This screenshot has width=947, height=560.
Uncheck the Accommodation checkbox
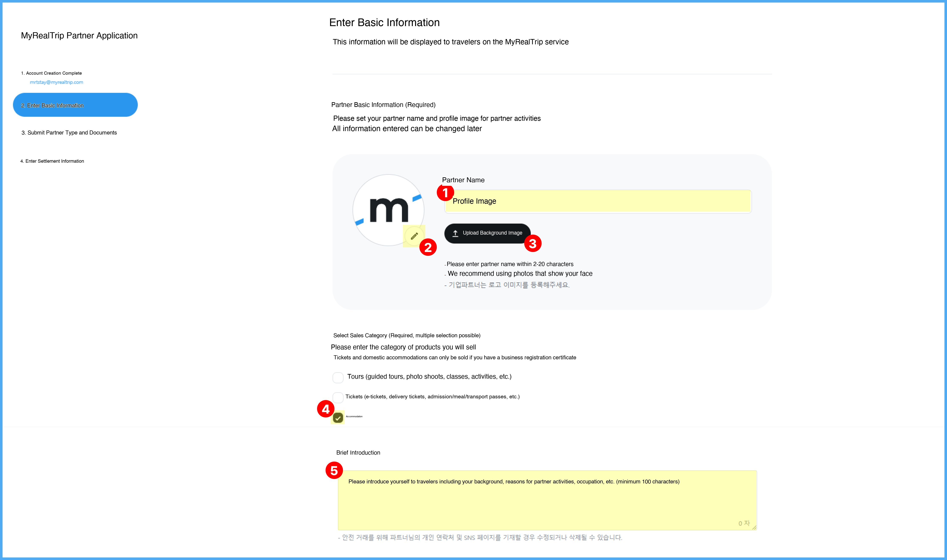click(338, 418)
